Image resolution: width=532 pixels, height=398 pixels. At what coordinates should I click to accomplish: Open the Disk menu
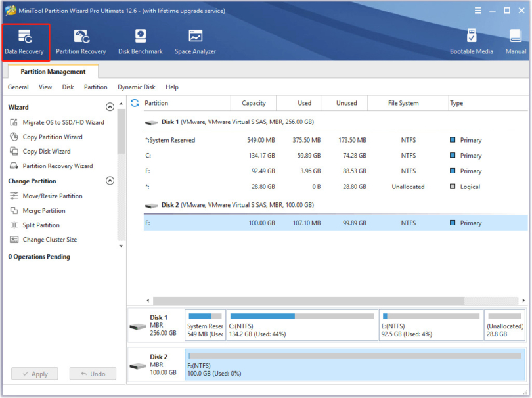(x=68, y=86)
